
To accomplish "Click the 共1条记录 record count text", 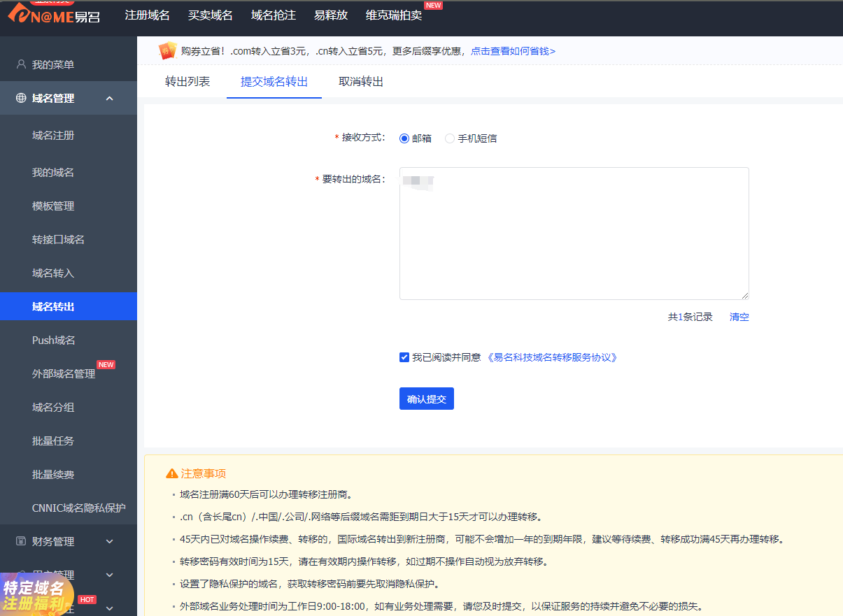I will 690,317.
